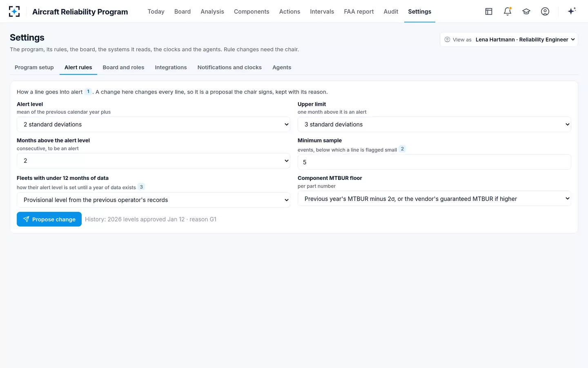The height and width of the screenshot is (368, 588).
Task: Click the Minimum sample input field
Action: pyautogui.click(x=434, y=162)
